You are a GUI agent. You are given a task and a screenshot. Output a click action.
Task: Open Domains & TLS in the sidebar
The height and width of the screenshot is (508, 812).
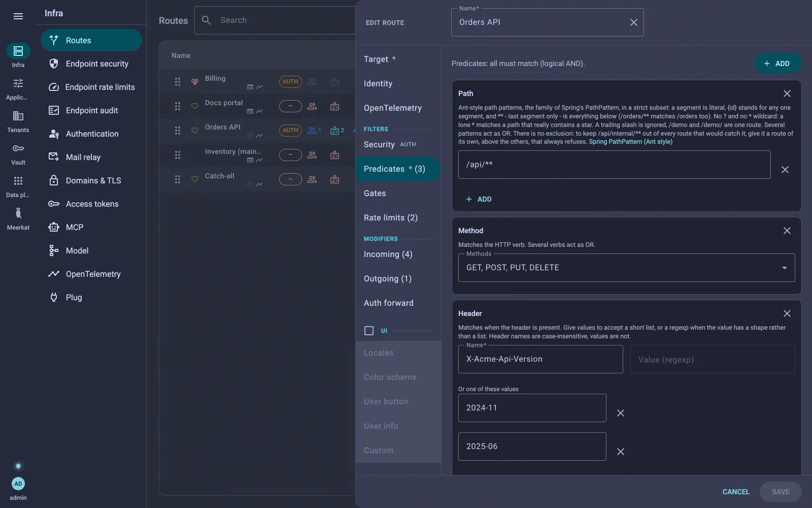pyautogui.click(x=91, y=180)
